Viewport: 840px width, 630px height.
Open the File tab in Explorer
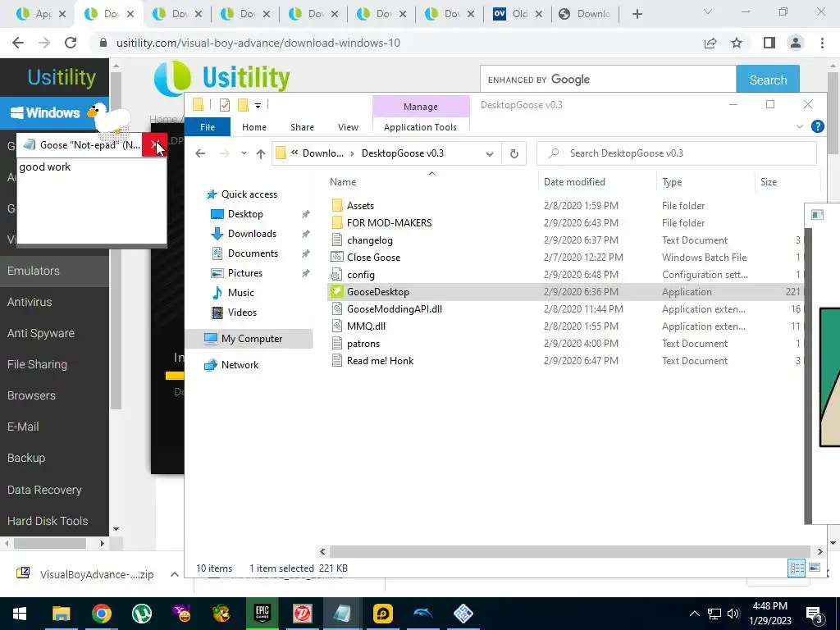(x=208, y=127)
